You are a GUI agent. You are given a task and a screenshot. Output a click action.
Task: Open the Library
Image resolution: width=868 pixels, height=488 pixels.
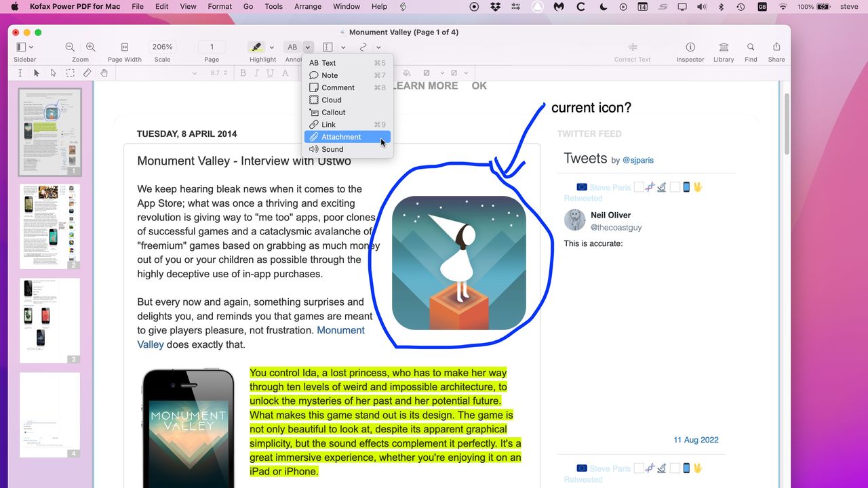724,47
